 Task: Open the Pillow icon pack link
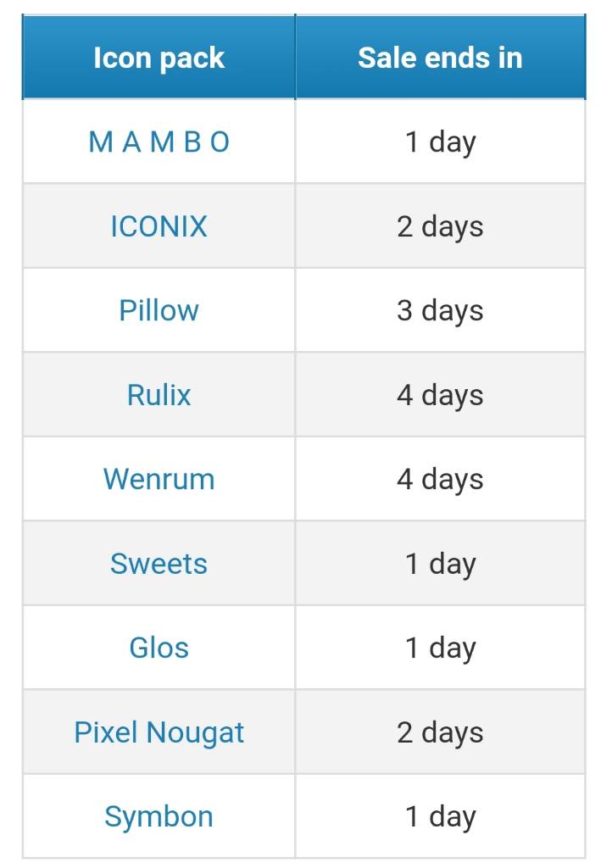coord(159,310)
